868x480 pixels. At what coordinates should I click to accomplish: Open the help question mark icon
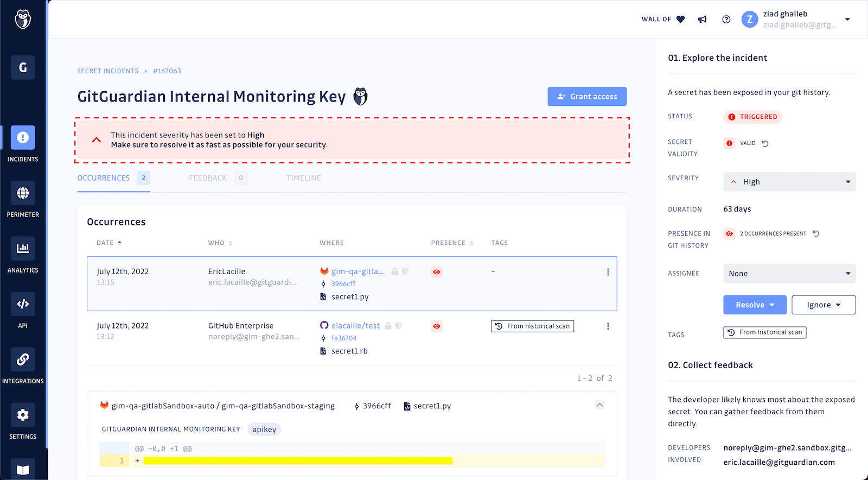pyautogui.click(x=726, y=19)
